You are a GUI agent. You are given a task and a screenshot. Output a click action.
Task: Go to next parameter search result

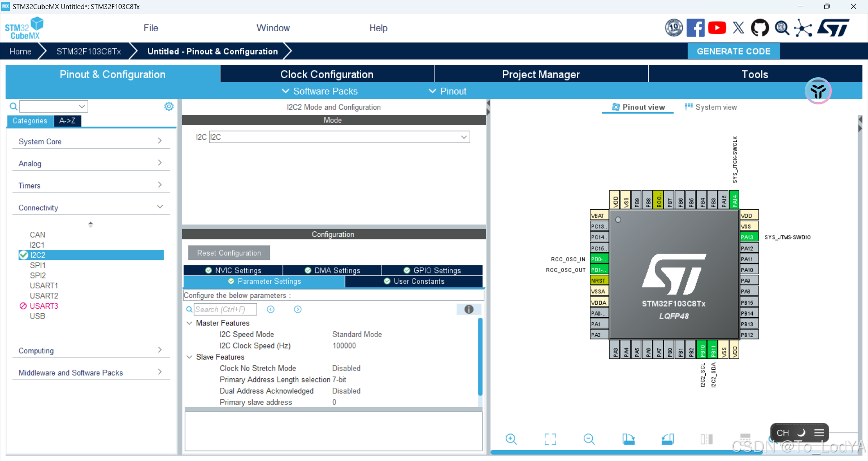(297, 310)
